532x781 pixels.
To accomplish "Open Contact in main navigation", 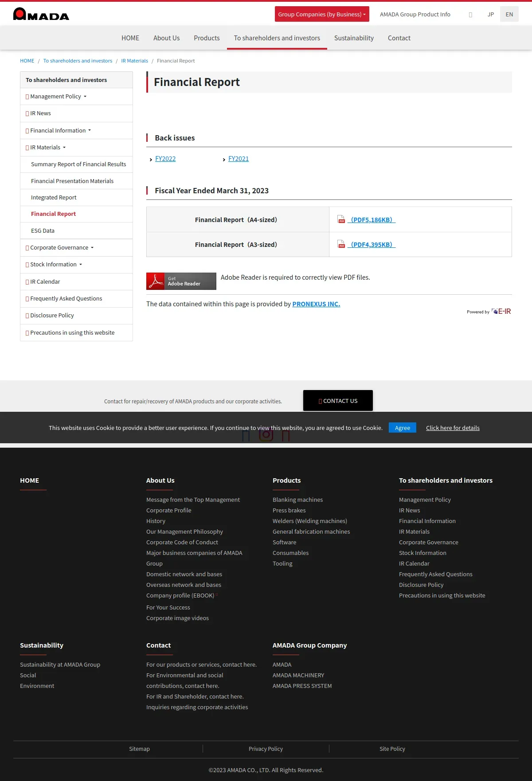I will pos(399,38).
